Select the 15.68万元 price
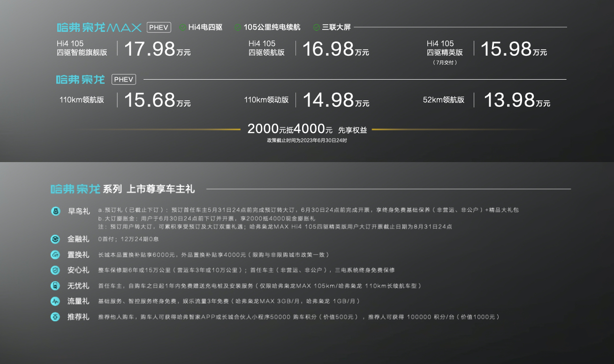The height and width of the screenshot is (364, 614). tap(157, 100)
